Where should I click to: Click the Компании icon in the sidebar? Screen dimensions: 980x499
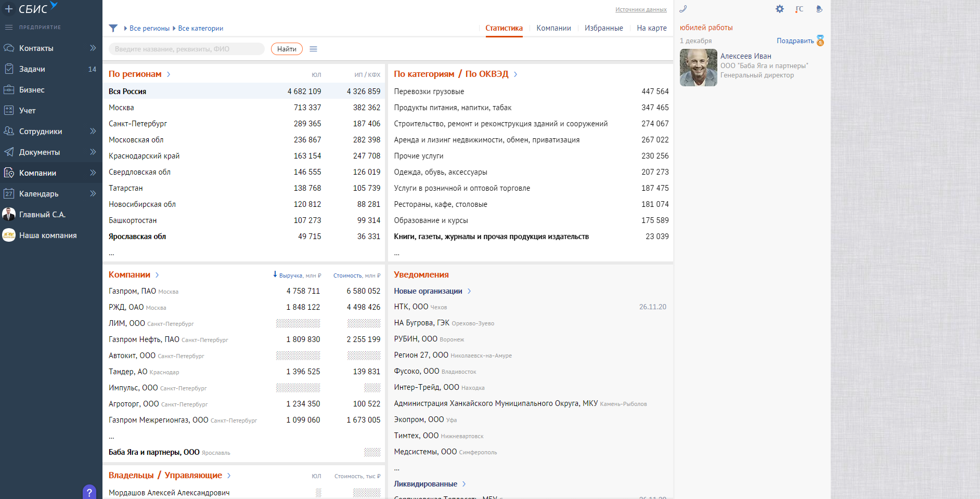(9, 173)
